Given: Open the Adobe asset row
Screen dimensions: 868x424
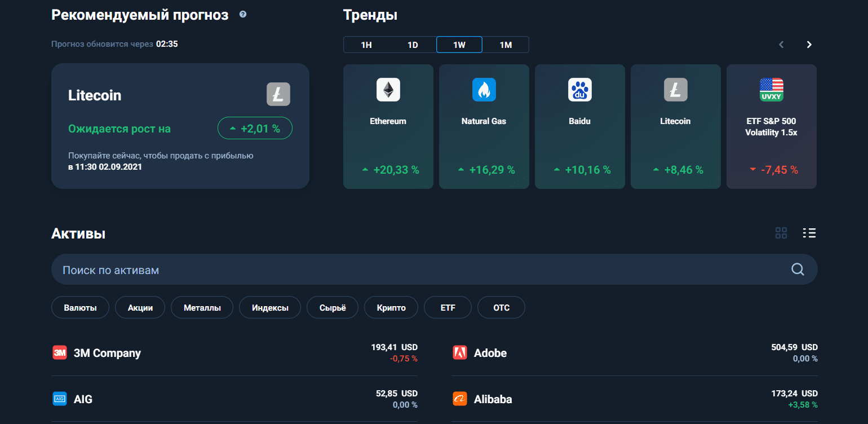Looking at the screenshot, I should pyautogui.click(x=635, y=353).
